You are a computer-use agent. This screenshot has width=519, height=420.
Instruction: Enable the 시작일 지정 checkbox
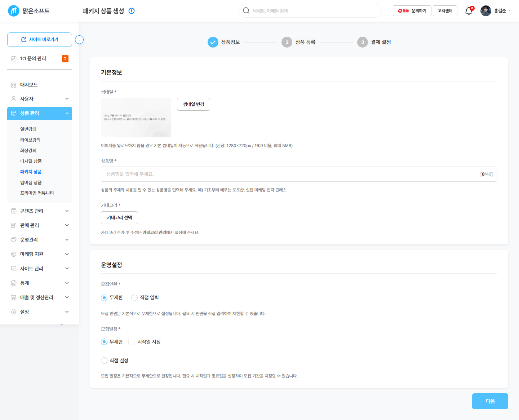[132, 342]
